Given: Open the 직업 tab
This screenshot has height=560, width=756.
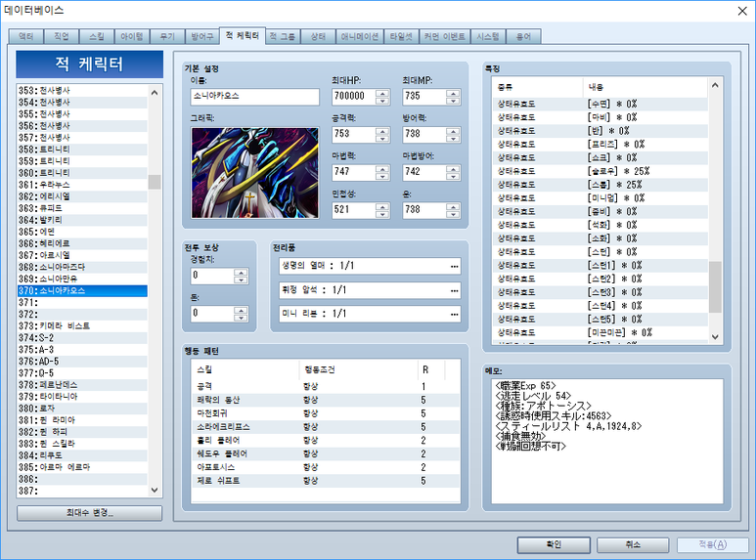Looking at the screenshot, I should pyautogui.click(x=62, y=36).
